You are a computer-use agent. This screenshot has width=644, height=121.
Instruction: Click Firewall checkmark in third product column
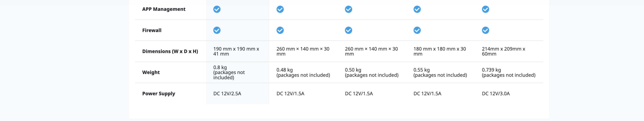(349, 30)
